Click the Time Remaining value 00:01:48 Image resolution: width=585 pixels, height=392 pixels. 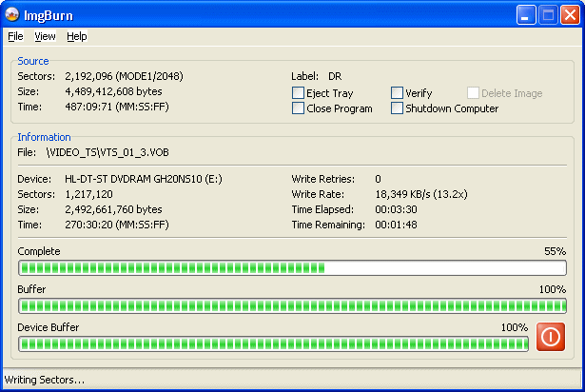click(x=396, y=225)
